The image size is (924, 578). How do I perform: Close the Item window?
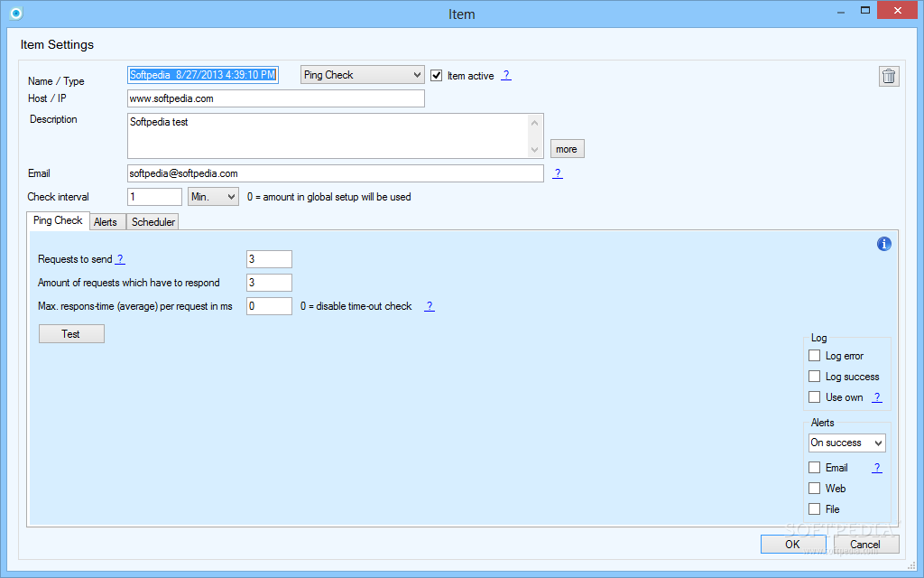pos(898,10)
